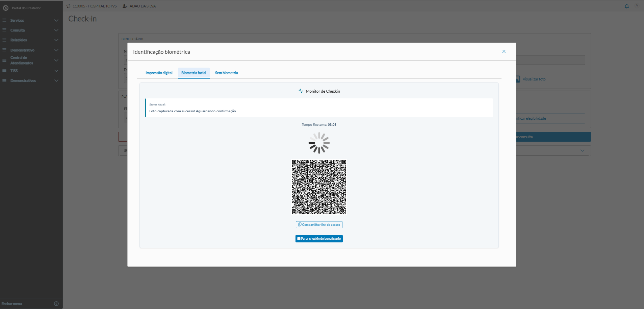The height and width of the screenshot is (309, 644).
Task: Switch to Impressão digital tab
Action: (x=159, y=73)
